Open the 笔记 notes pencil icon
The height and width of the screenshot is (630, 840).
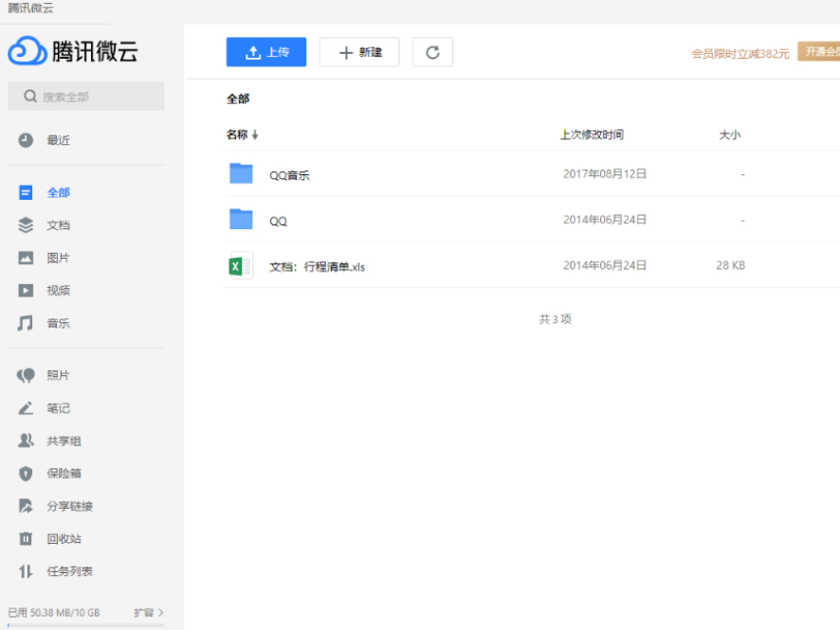[26, 408]
